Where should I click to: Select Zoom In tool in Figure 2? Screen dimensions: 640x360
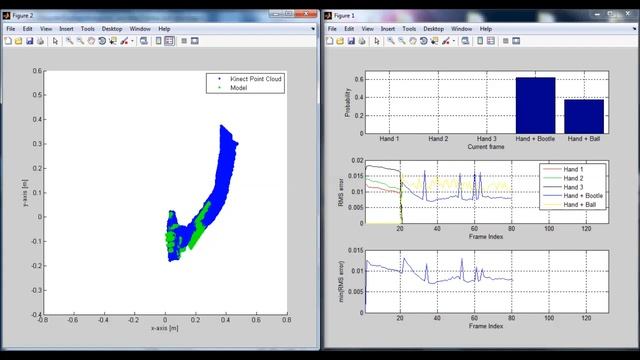click(x=69, y=41)
